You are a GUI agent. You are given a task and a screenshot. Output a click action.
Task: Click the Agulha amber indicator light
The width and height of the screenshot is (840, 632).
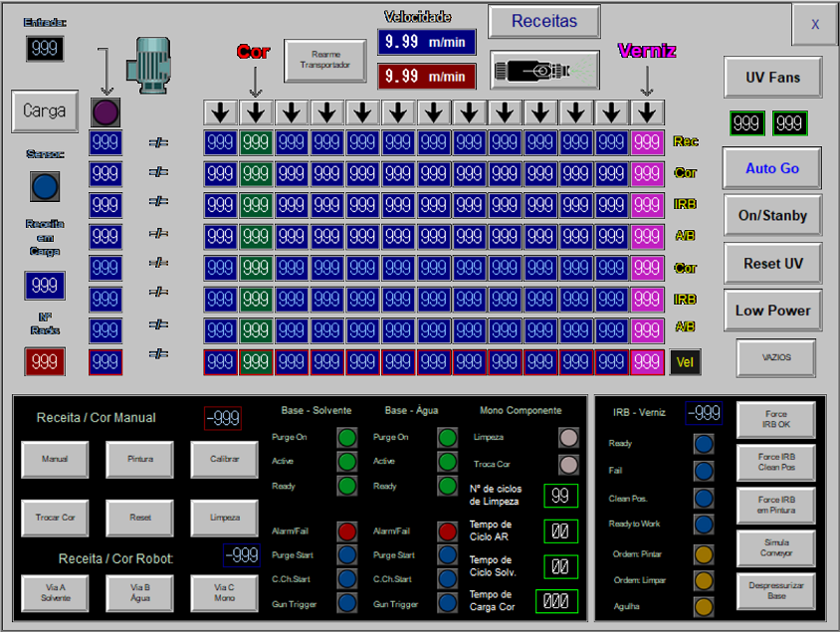click(x=704, y=606)
